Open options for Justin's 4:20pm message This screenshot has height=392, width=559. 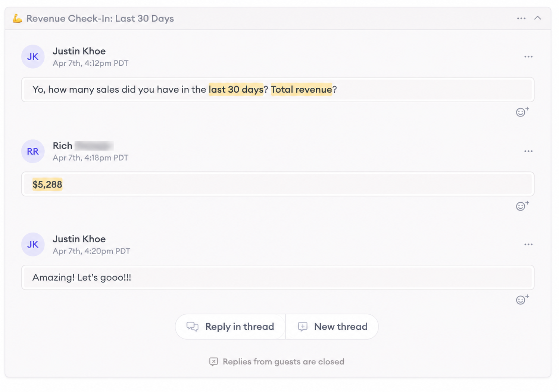[x=528, y=245]
